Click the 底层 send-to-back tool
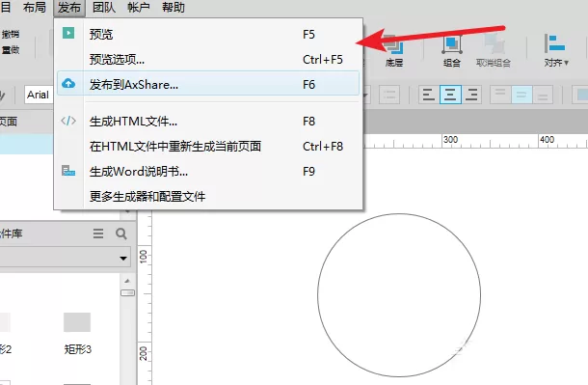588x385 pixels. coord(393,50)
